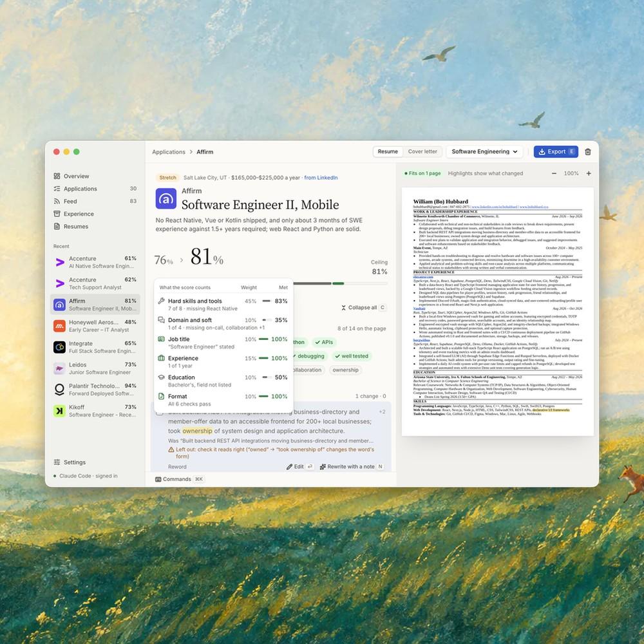Open the Experience sidebar section
Image resolution: width=644 pixels, height=644 pixels.
pyautogui.click(x=95, y=214)
